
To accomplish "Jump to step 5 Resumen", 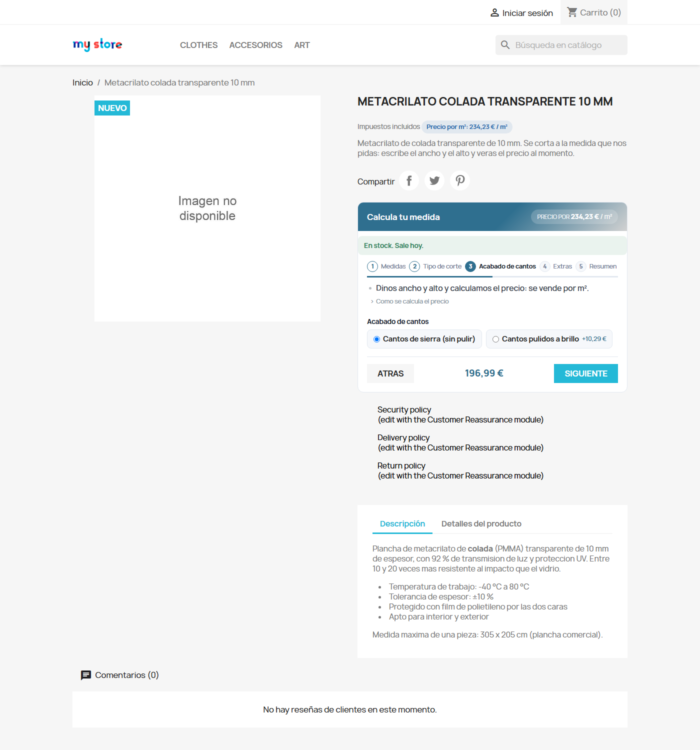I will [596, 266].
